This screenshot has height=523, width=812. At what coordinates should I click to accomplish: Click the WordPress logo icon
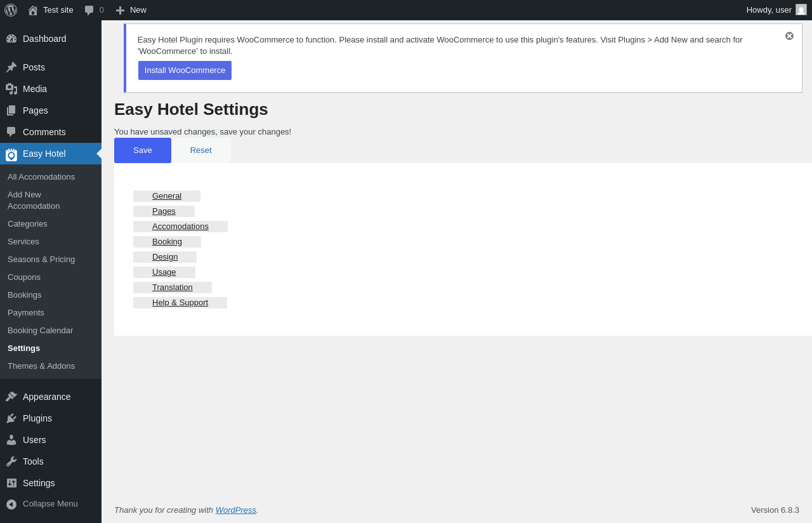click(11, 10)
